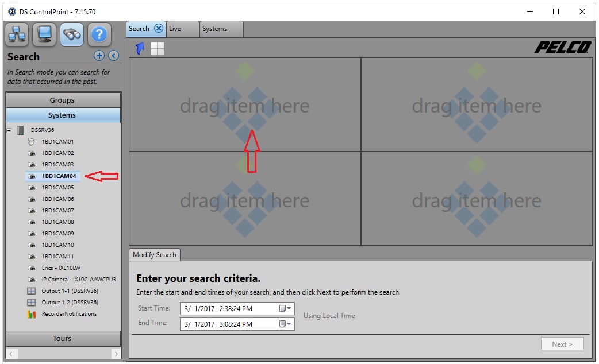Image resolution: width=599 pixels, height=364 pixels.
Task: Click the PTZ camera icon beside 1BD1CAM01
Action: click(x=32, y=141)
